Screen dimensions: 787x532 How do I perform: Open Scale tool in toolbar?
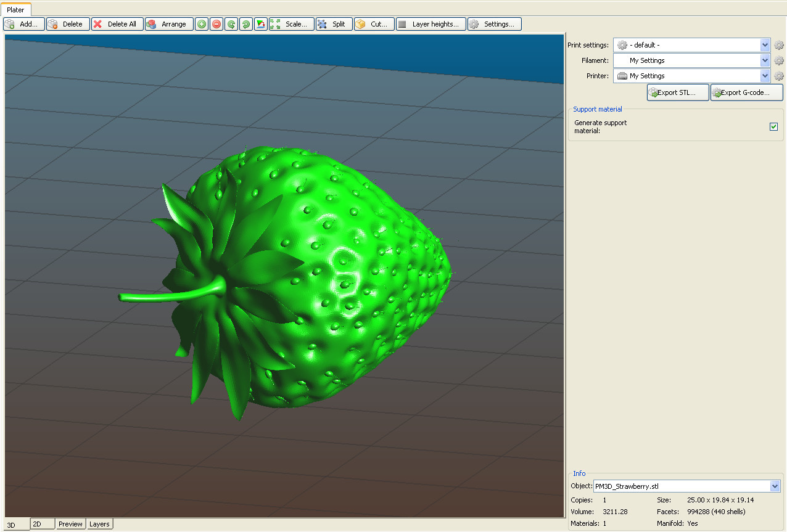pos(292,24)
